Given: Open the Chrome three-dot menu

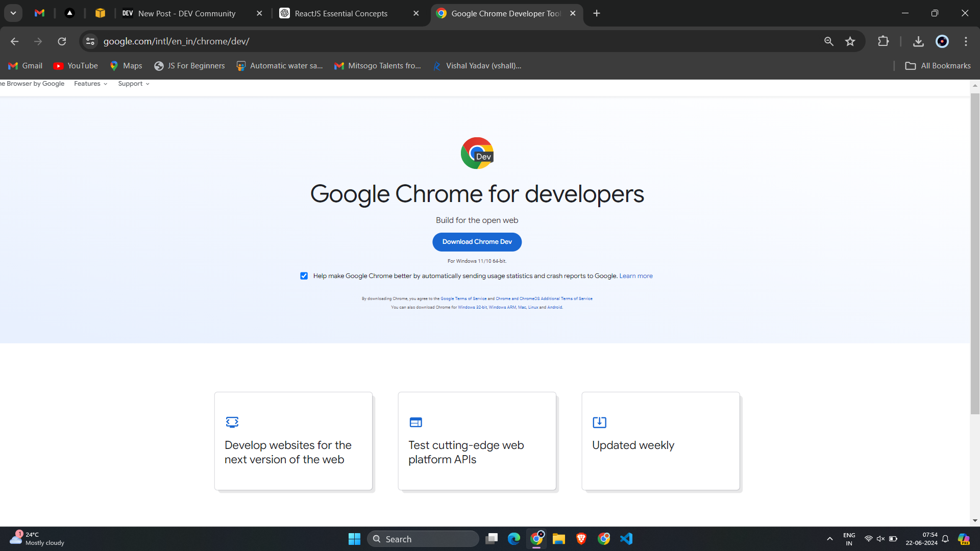Looking at the screenshot, I should (966, 41).
